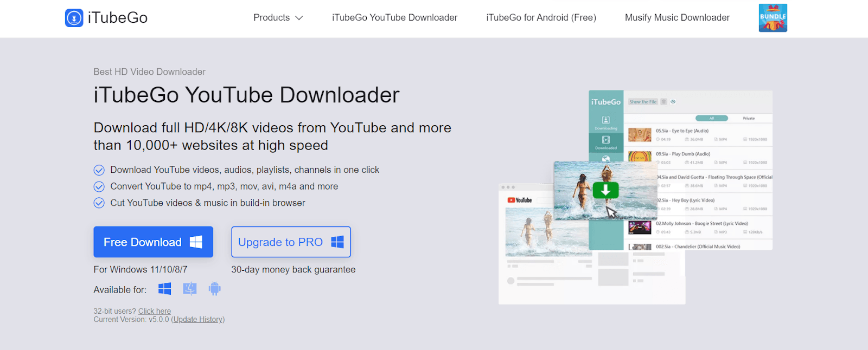Select the Mac platform icon under Available for

[190, 289]
